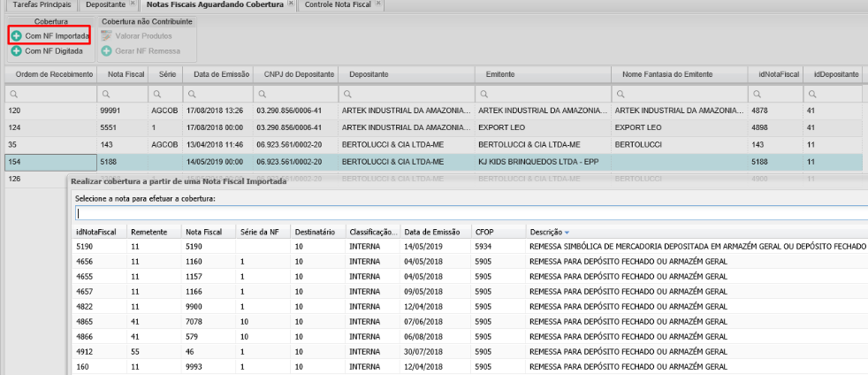Click the search icon in Série filter
Viewport: 868px width, 375px height.
click(x=157, y=94)
